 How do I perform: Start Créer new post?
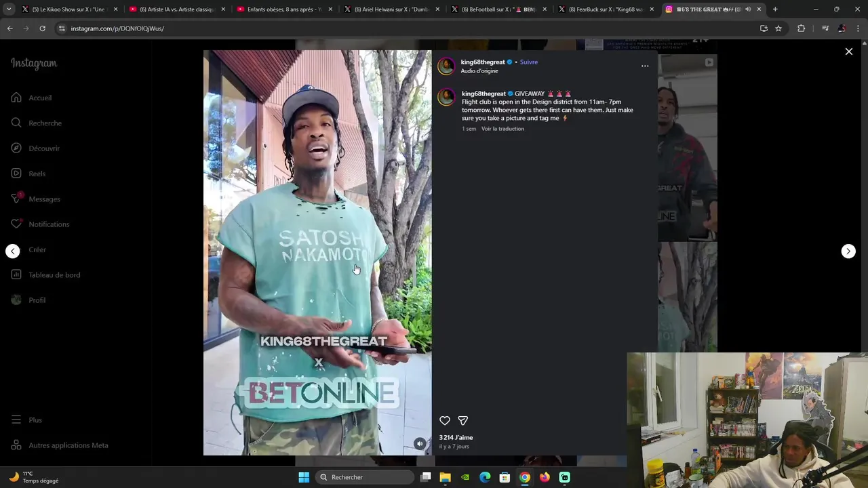(x=37, y=249)
